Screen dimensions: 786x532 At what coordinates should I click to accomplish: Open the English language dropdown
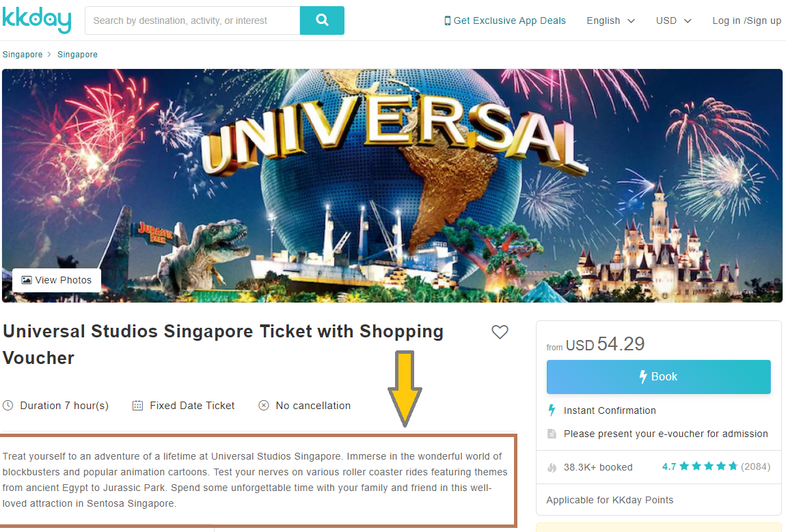(610, 20)
